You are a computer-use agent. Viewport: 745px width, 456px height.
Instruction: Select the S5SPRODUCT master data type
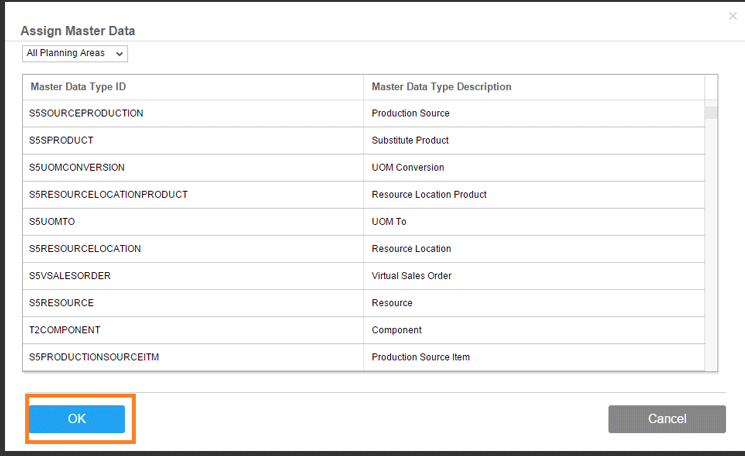coord(62,140)
